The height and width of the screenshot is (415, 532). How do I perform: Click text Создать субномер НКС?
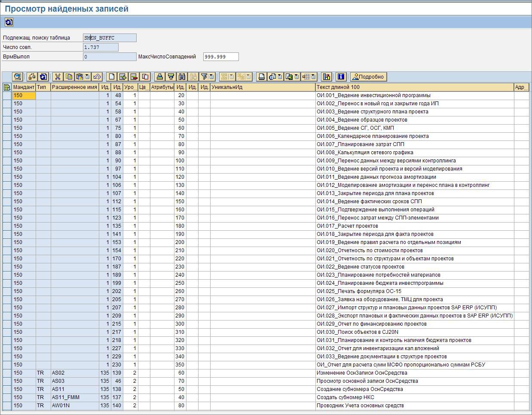[x=345, y=397]
